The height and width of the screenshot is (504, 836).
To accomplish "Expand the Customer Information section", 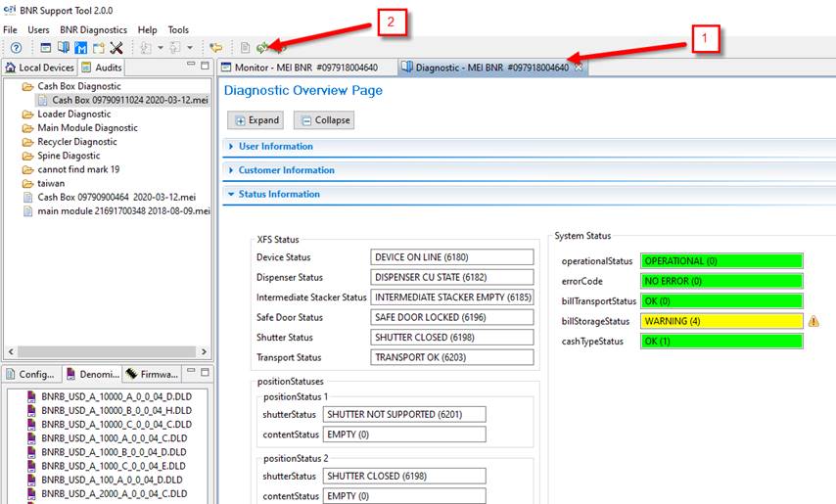I will (286, 170).
